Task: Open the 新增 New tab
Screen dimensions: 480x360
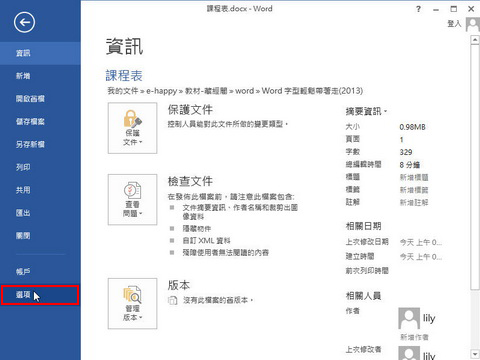Action: [40, 76]
